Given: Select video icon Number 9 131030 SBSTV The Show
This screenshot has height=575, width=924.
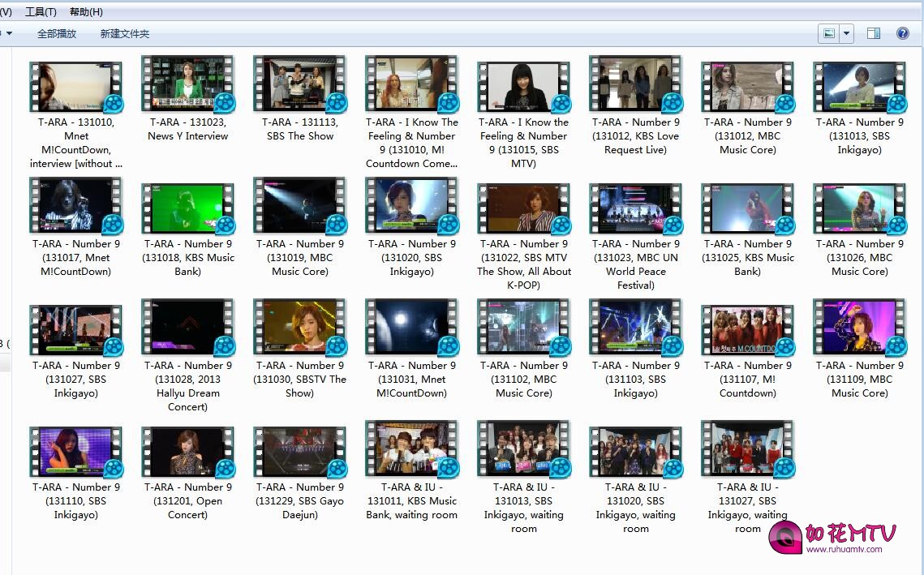Looking at the screenshot, I should click(300, 327).
